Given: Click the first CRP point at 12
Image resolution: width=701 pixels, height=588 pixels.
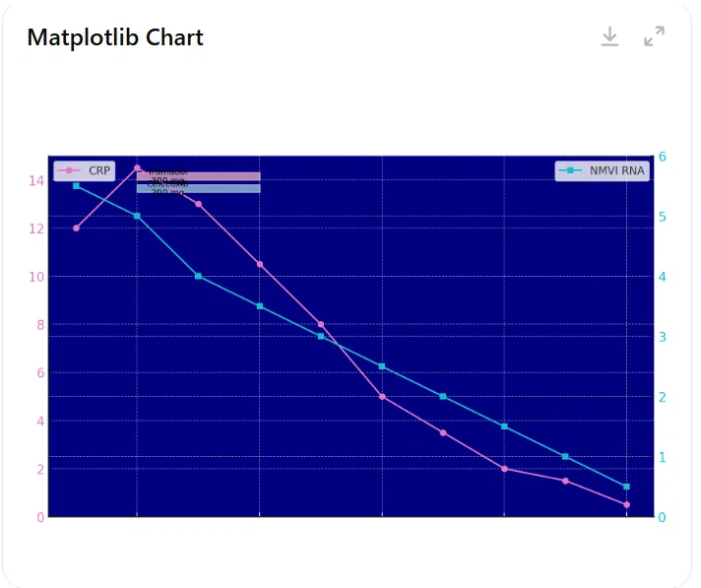Looking at the screenshot, I should point(76,229).
